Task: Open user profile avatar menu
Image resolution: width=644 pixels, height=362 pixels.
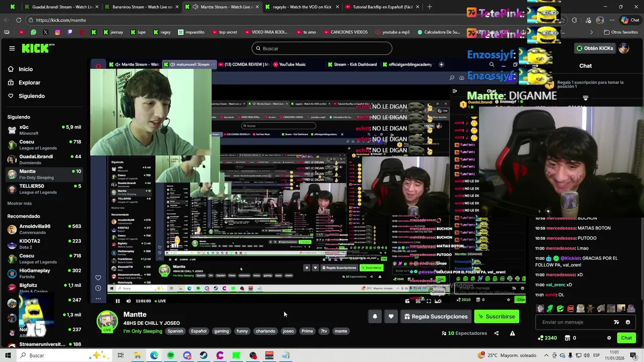Action: point(624,48)
